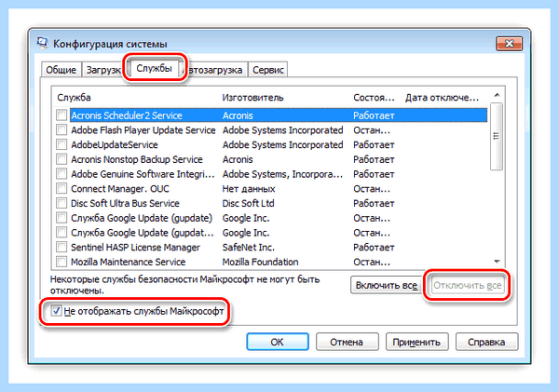Open the Автозагрузка tab

pos(214,70)
